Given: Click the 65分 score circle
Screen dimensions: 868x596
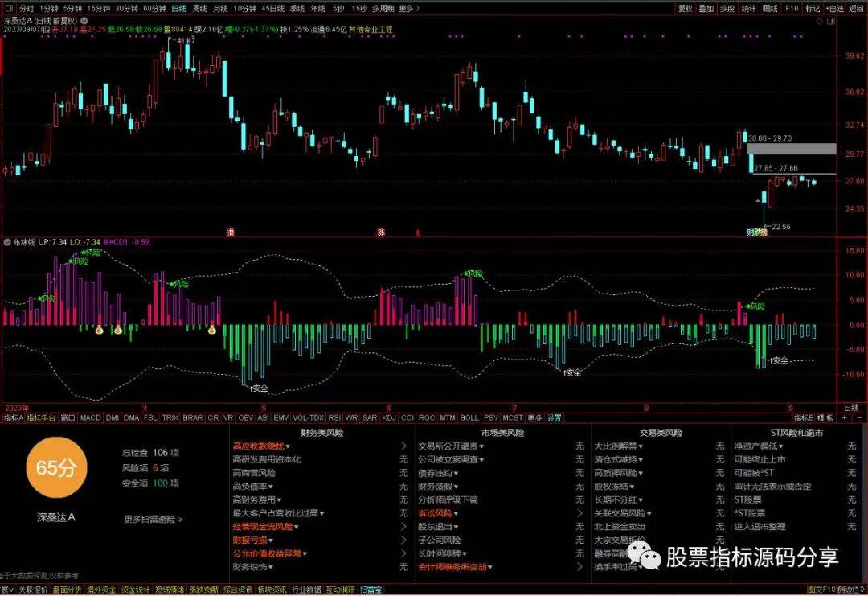Looking at the screenshot, I should pos(56,468).
